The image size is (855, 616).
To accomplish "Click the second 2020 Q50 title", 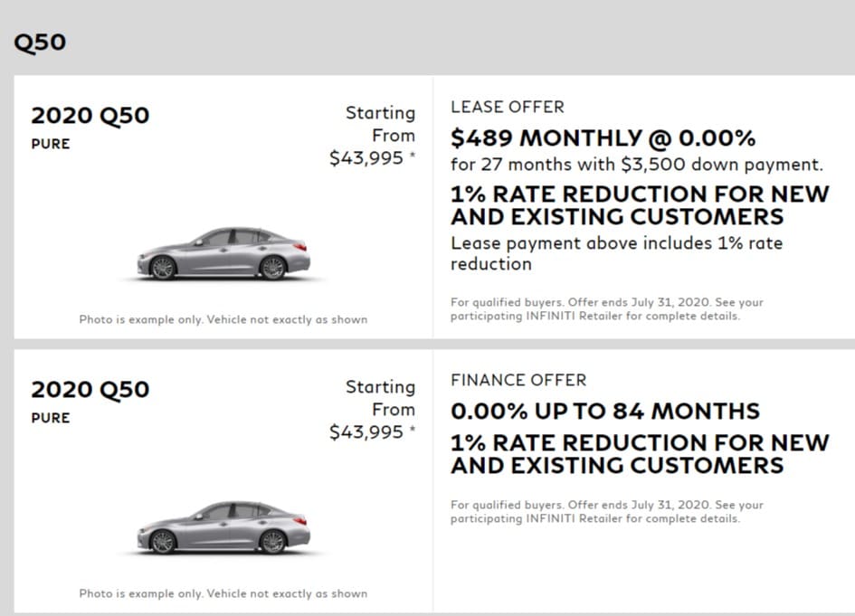I will [90, 390].
